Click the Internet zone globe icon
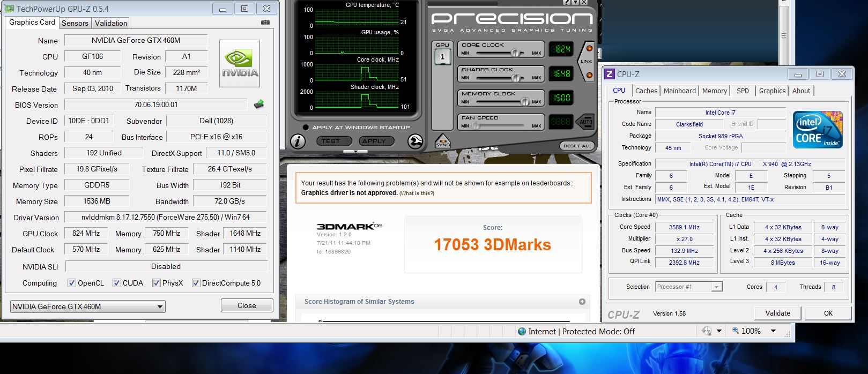Screen dimensions: 868x374 [x=522, y=331]
